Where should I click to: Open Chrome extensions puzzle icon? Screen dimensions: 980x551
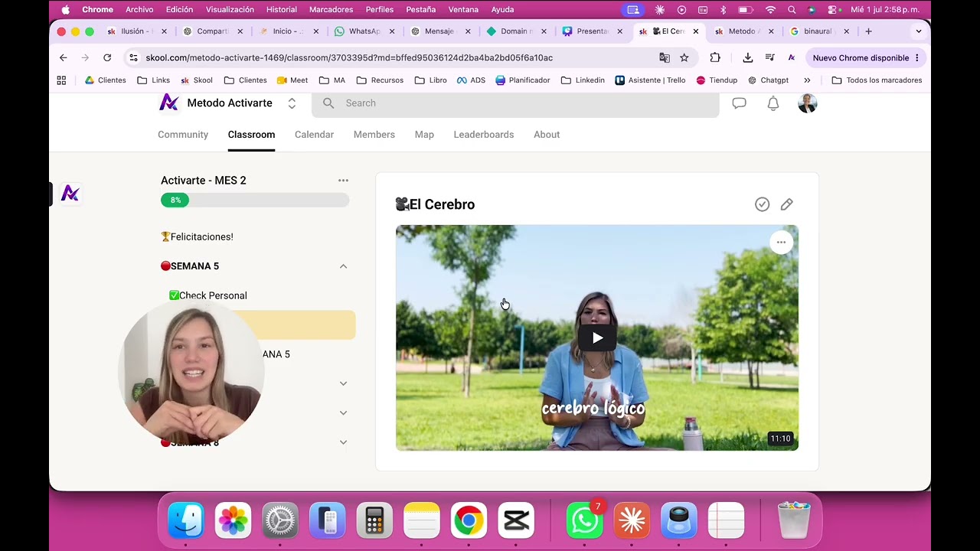click(x=715, y=57)
